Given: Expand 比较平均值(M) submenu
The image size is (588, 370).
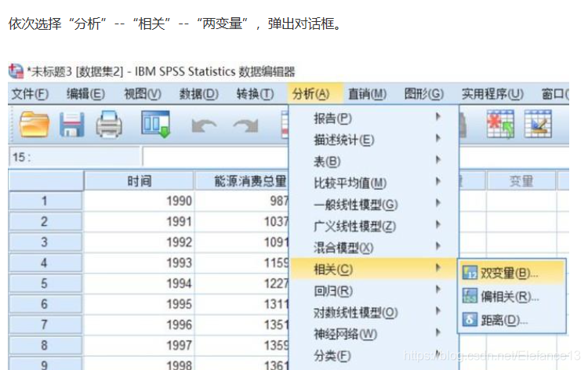Looking at the screenshot, I should pos(374,183).
